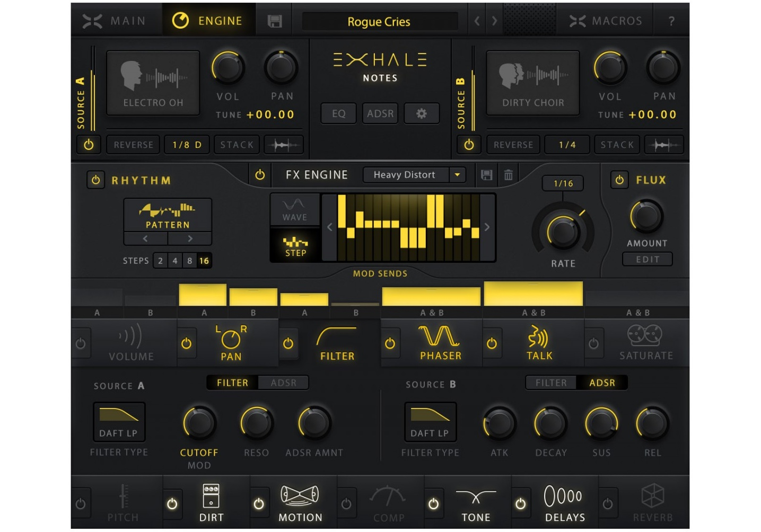Open the help question mark icon
The height and width of the screenshot is (532, 761).
click(671, 21)
